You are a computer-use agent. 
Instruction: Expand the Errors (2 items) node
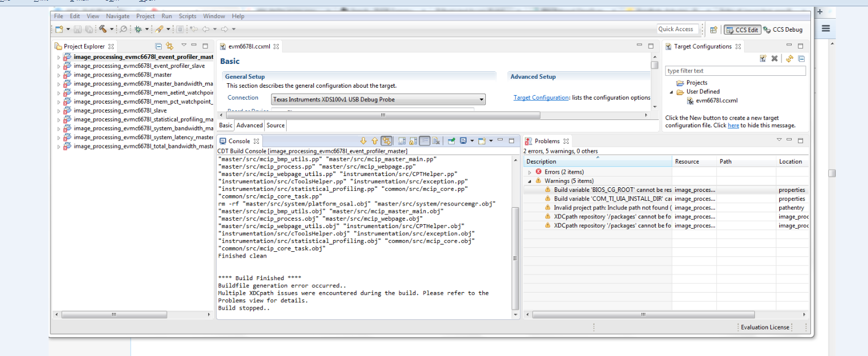530,172
